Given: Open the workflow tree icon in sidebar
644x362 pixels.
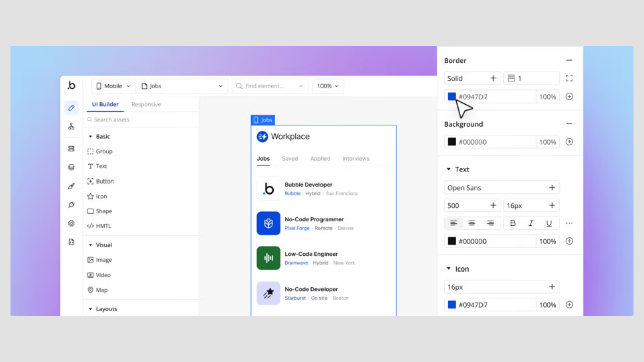Looking at the screenshot, I should [71, 127].
